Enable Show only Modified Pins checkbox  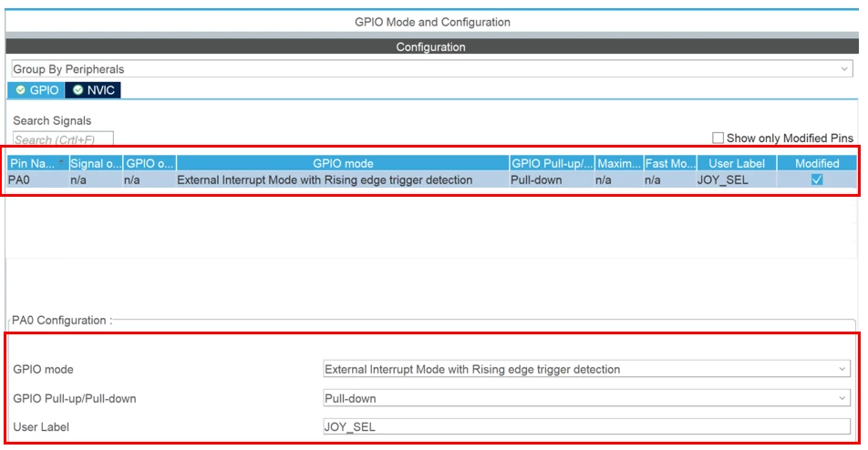(x=718, y=138)
